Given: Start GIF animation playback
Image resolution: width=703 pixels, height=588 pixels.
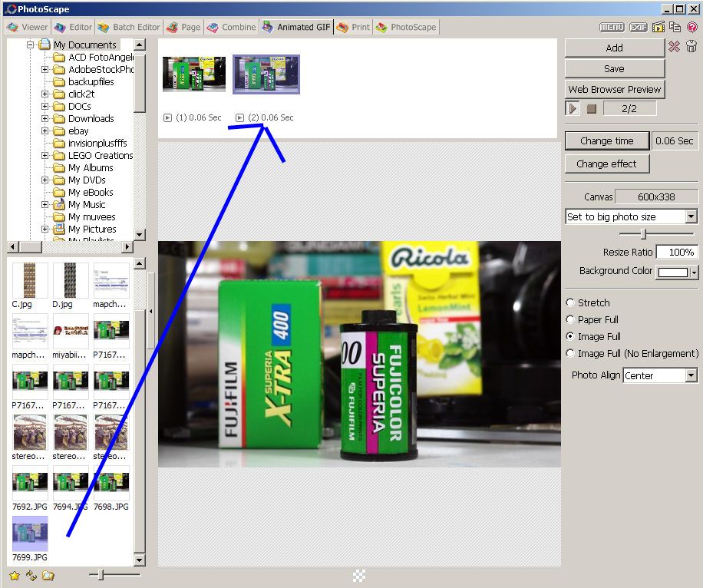Looking at the screenshot, I should (x=573, y=108).
